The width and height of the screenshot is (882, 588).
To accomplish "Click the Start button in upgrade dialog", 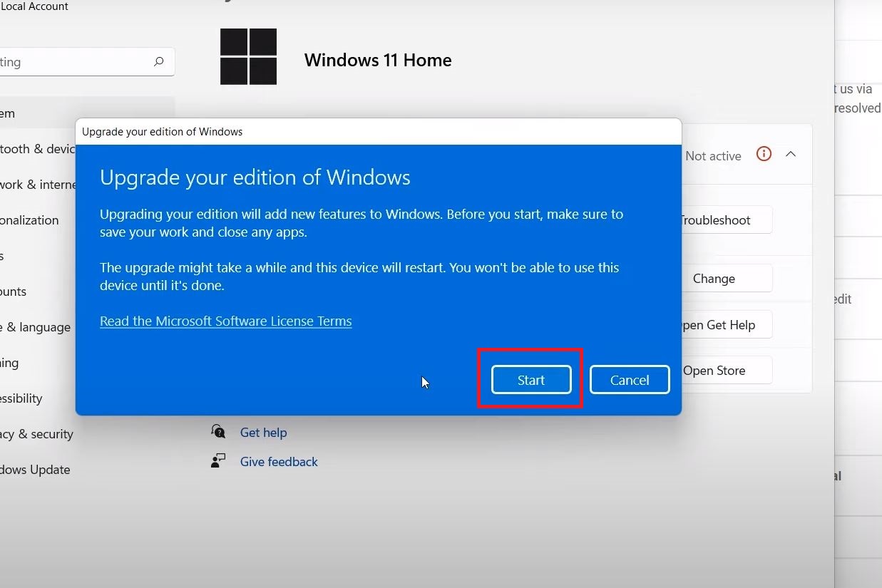I will [x=530, y=380].
